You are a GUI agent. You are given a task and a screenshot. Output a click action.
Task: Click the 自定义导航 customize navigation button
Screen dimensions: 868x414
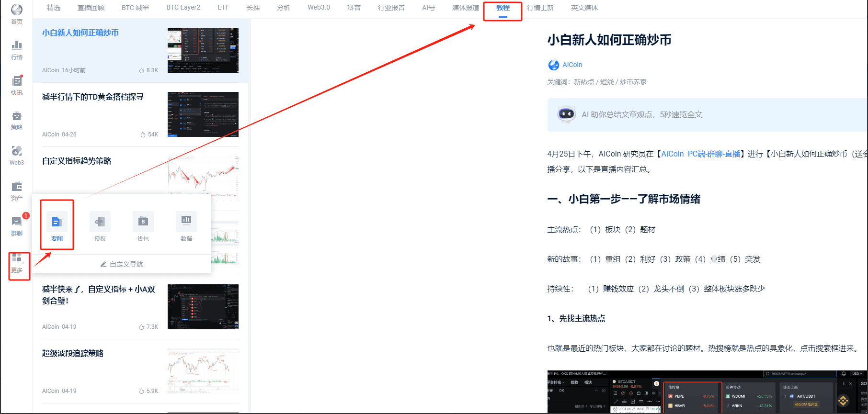(122, 264)
